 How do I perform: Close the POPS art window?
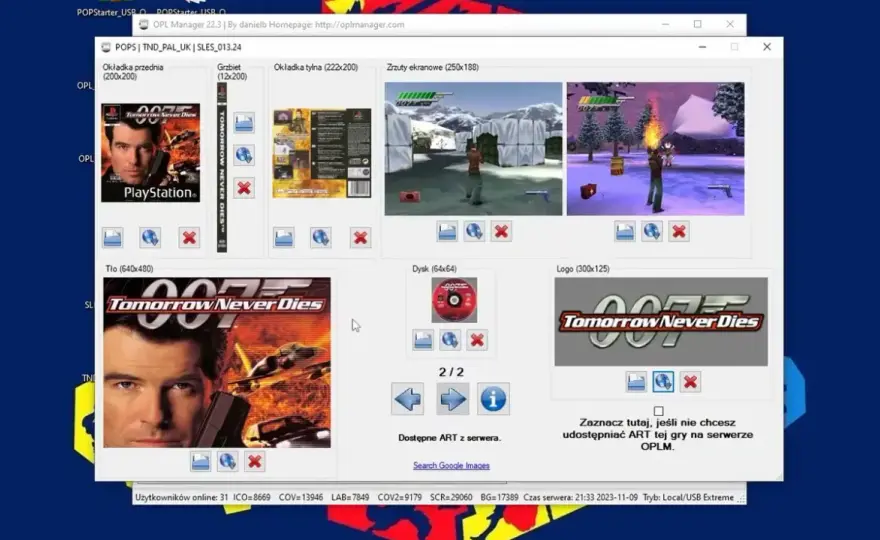tap(767, 47)
